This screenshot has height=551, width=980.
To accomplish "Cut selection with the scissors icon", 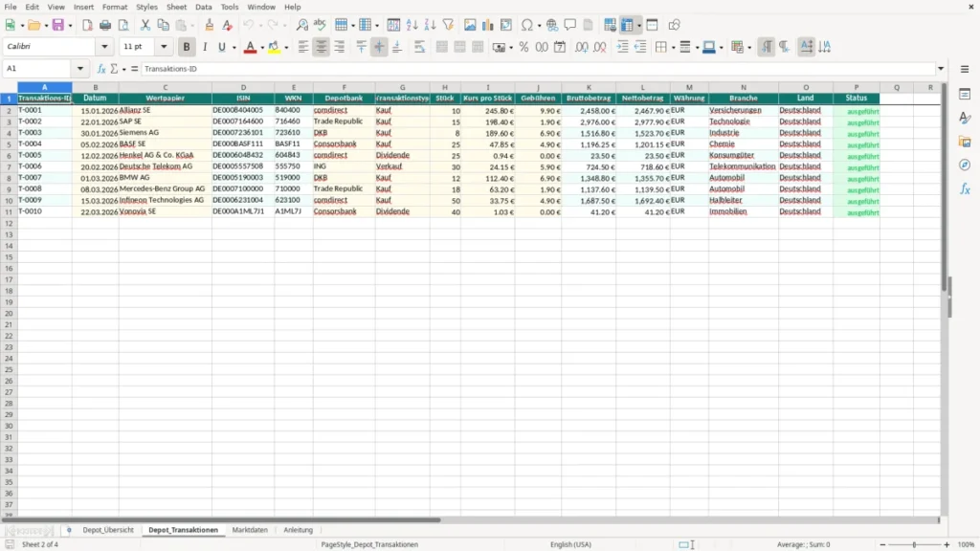I will click(x=145, y=25).
